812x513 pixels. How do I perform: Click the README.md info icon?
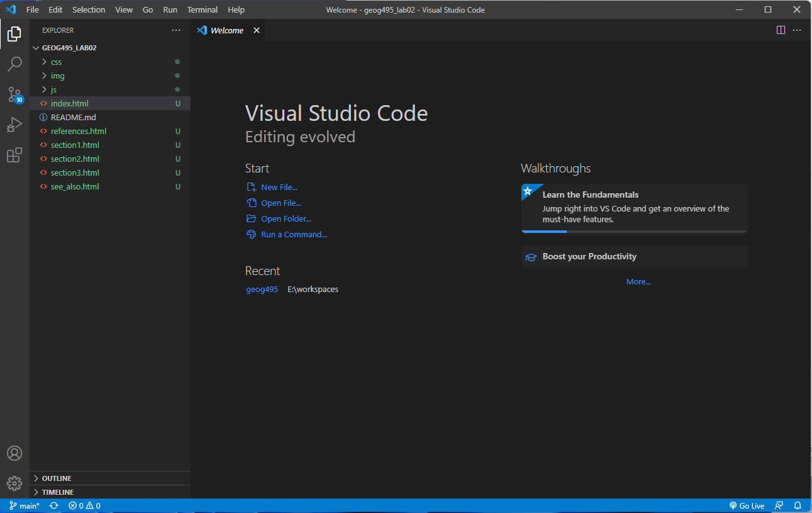coord(43,117)
